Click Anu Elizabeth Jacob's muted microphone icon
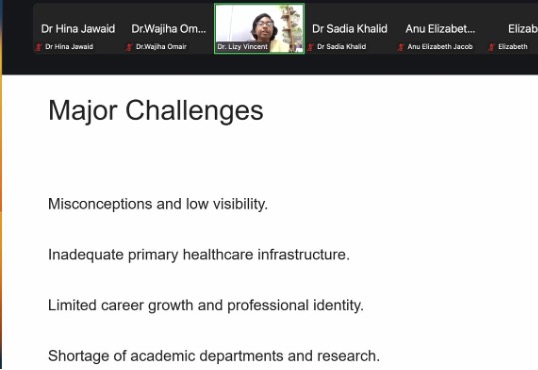 [401, 47]
